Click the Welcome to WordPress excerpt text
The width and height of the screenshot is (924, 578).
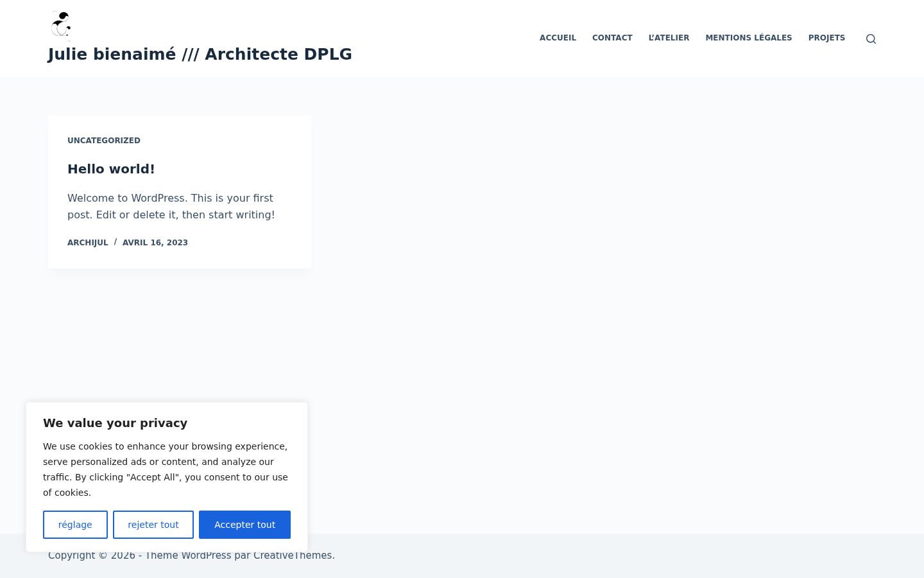pos(171,206)
